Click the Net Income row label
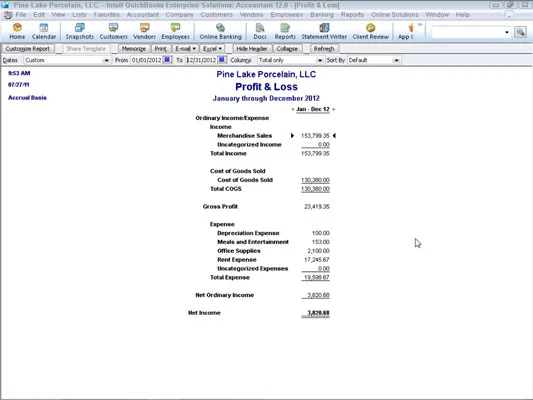The height and width of the screenshot is (400, 533). pyautogui.click(x=204, y=313)
